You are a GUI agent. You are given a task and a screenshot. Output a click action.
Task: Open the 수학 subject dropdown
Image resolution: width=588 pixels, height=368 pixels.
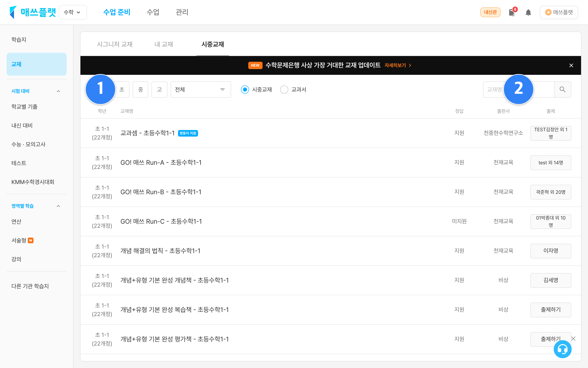[x=73, y=12]
